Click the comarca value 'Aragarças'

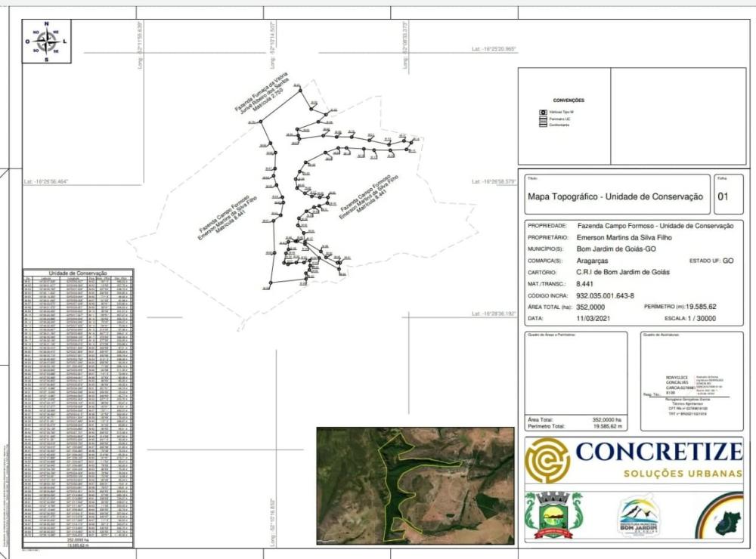point(592,261)
